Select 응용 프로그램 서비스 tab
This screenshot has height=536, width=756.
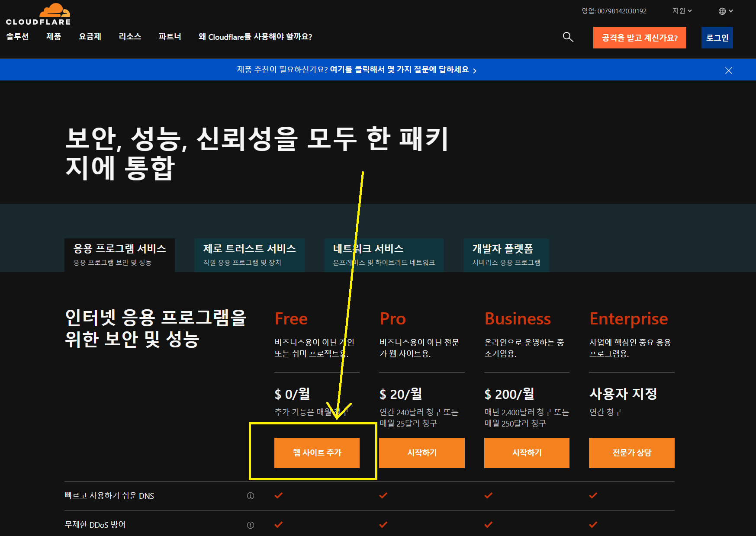point(119,255)
